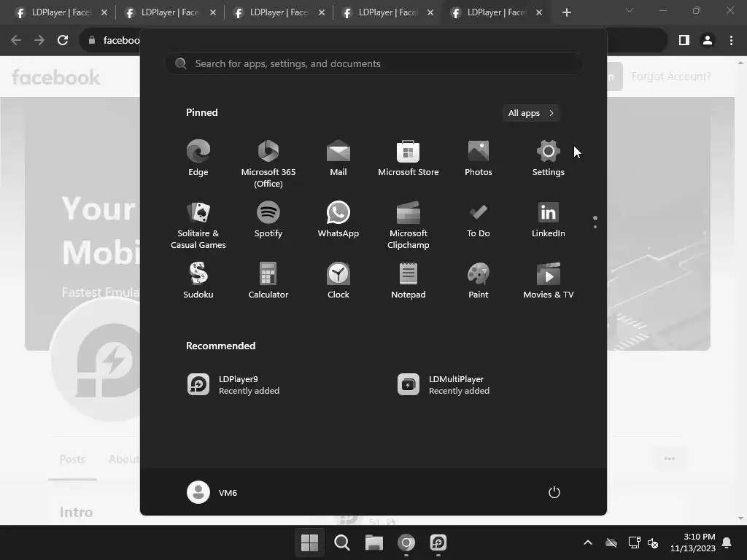Viewport: 747px width, 560px height.
Task: Click Forgot Account? link on Facebook
Action: 671,77
